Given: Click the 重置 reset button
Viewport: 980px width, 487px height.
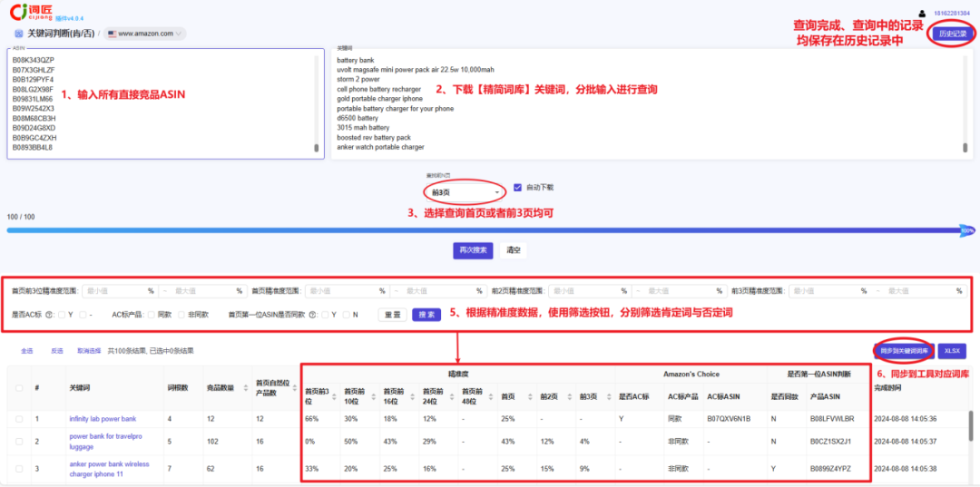Looking at the screenshot, I should click(393, 315).
